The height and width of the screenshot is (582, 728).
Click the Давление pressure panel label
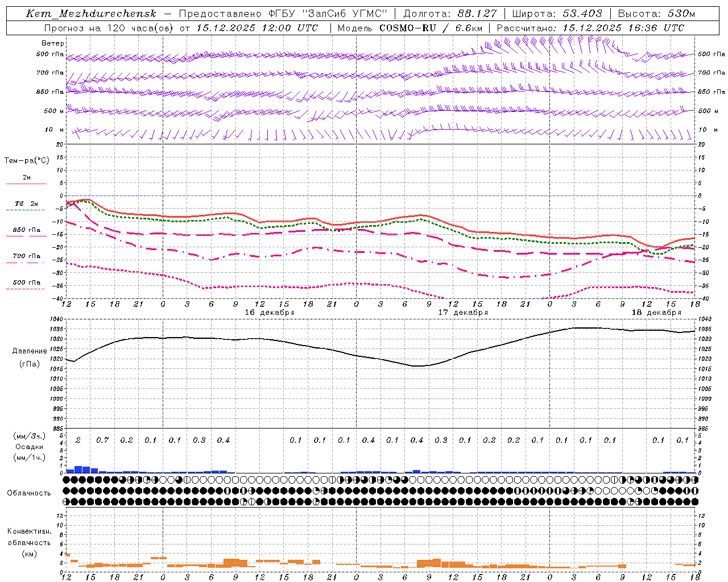tap(30, 351)
